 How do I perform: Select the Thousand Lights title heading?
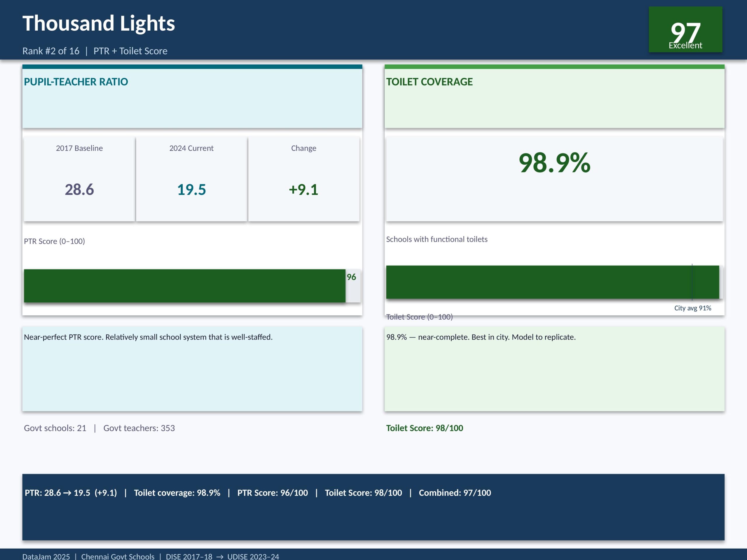[x=99, y=23]
